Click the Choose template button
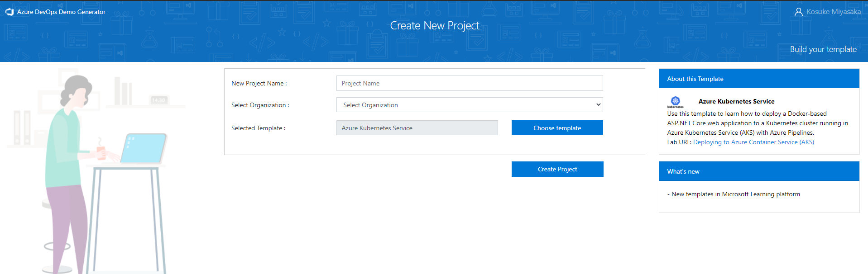The height and width of the screenshot is (274, 868). [557, 128]
